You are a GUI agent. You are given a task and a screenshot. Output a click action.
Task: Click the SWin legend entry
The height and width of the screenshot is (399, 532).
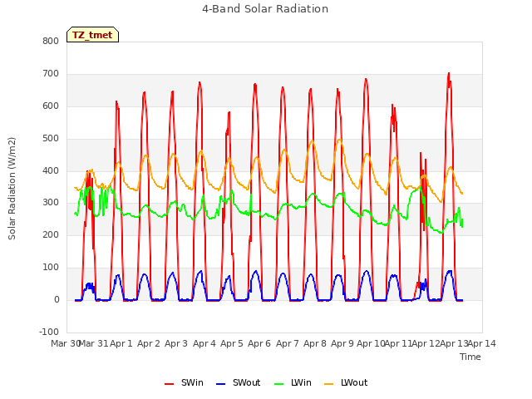[184, 382]
